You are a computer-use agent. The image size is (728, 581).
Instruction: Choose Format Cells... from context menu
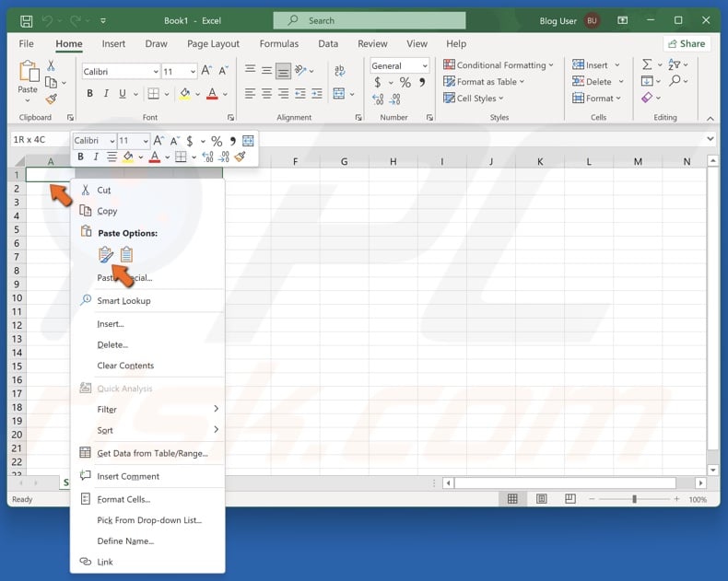[123, 499]
